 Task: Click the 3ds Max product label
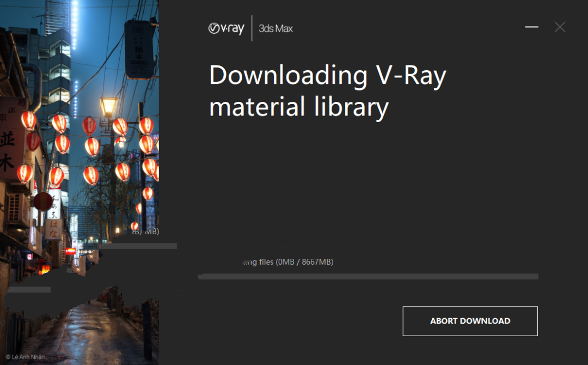coord(275,28)
